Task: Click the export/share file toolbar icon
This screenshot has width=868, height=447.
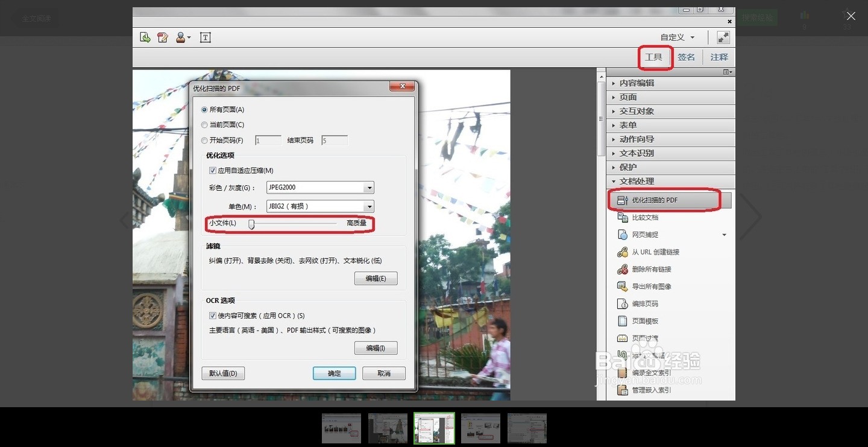Action: pos(145,37)
